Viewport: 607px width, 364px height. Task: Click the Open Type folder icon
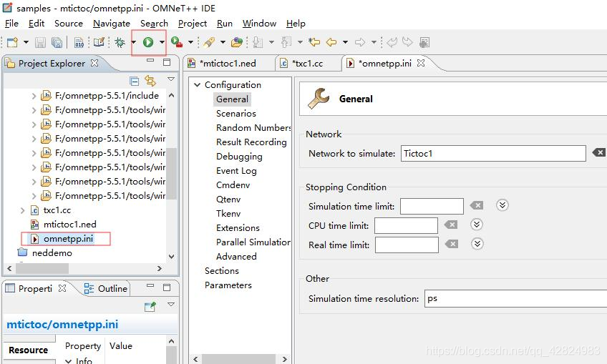tap(236, 42)
